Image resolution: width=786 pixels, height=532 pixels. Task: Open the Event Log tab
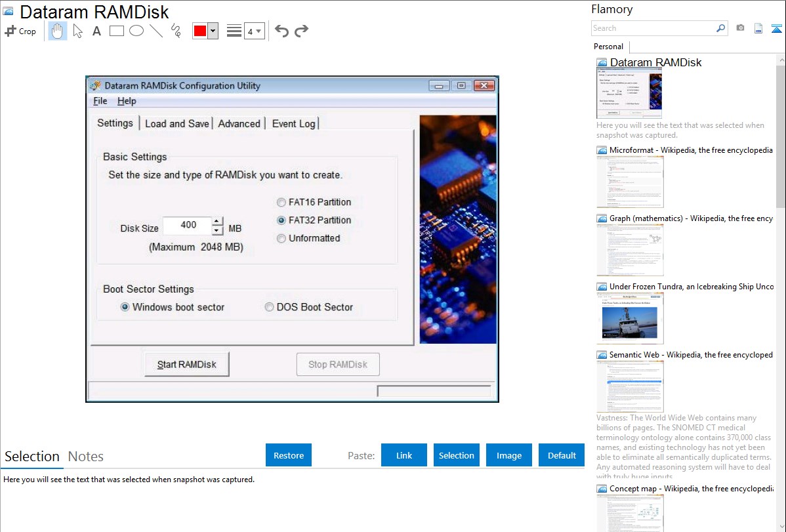(294, 124)
